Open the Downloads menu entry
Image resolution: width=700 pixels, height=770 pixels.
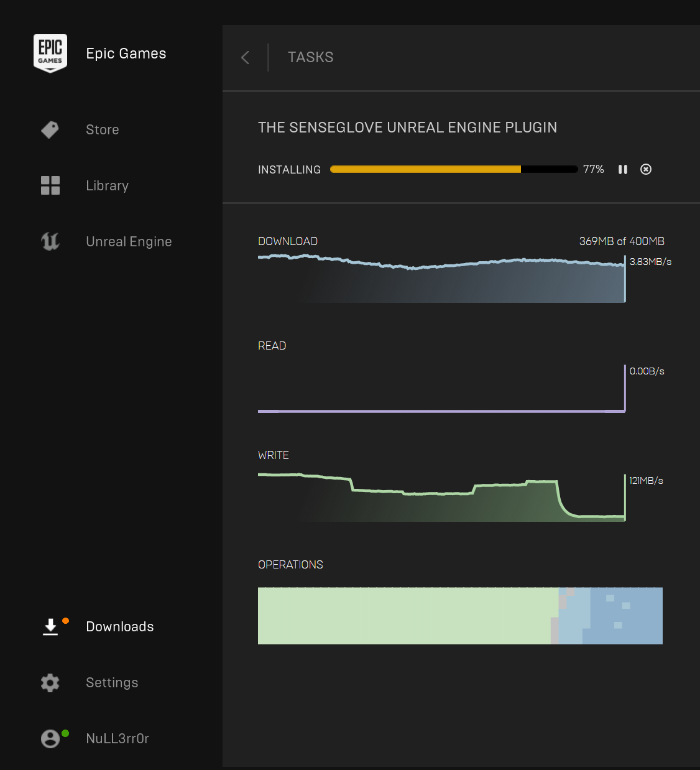point(119,627)
